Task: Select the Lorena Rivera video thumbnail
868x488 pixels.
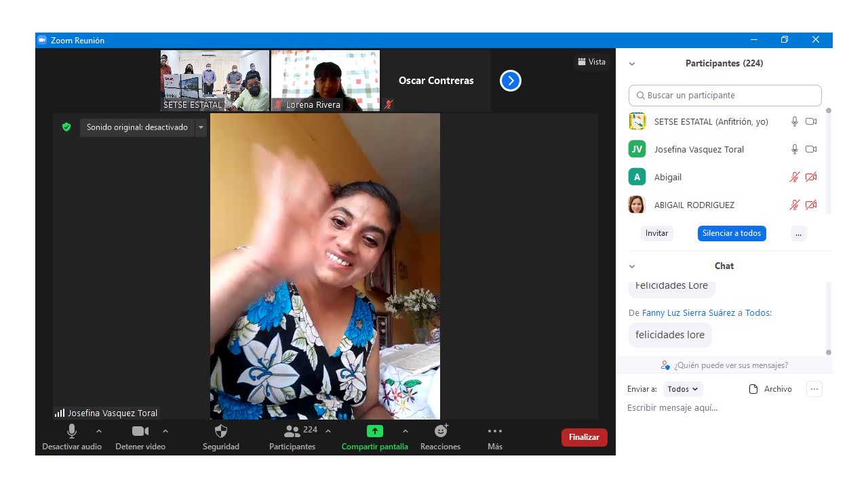Action: coord(325,81)
